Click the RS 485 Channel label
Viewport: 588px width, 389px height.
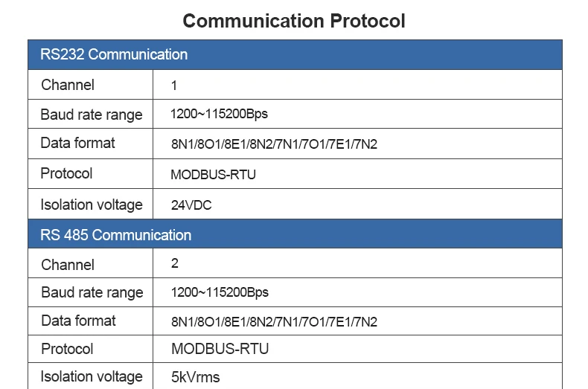68,265
